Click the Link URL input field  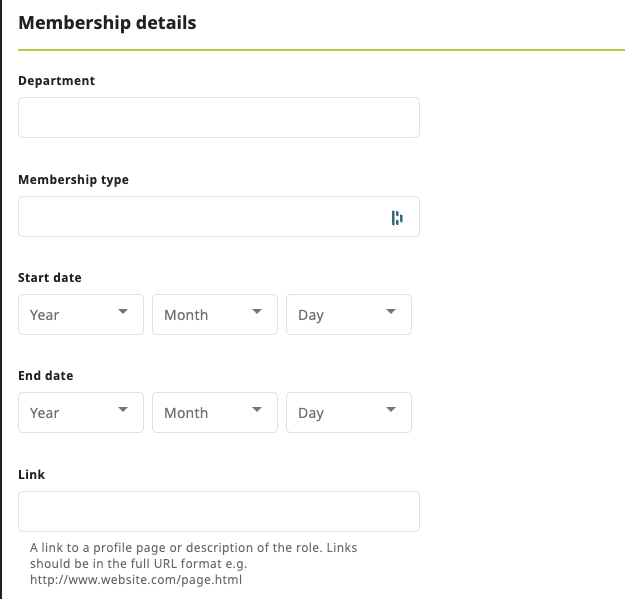click(219, 511)
